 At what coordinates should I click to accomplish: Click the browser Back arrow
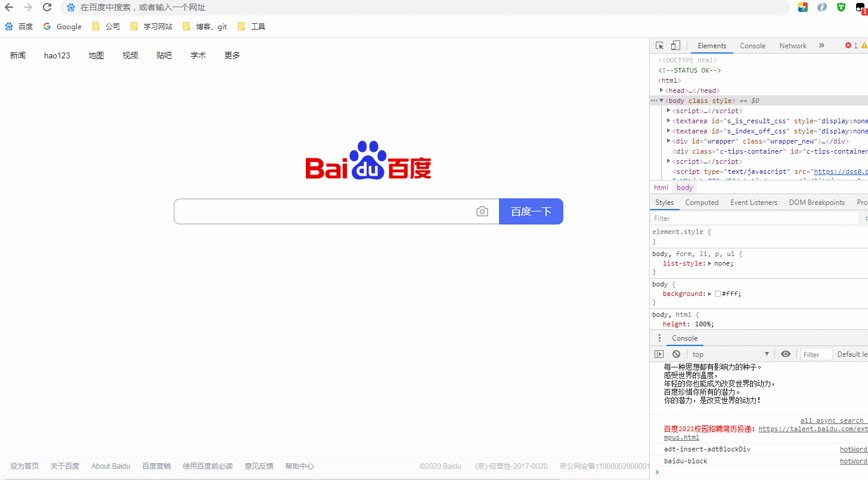pyautogui.click(x=9, y=8)
